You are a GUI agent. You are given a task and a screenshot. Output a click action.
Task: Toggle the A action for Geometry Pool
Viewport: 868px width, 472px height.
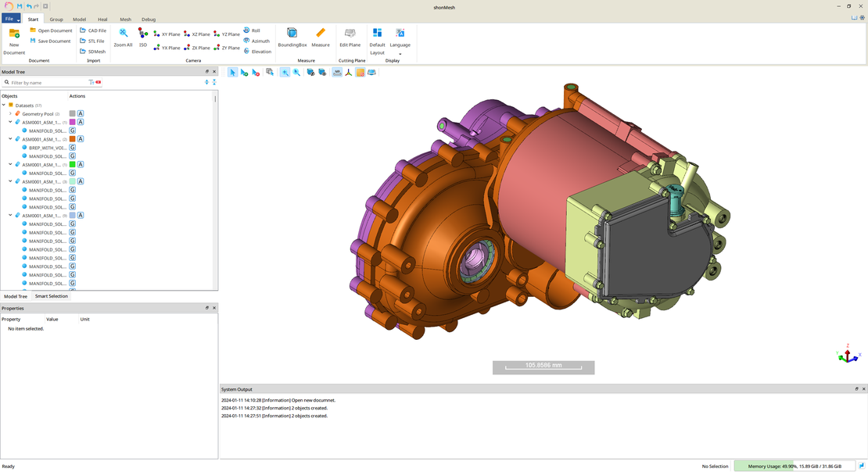coord(81,113)
